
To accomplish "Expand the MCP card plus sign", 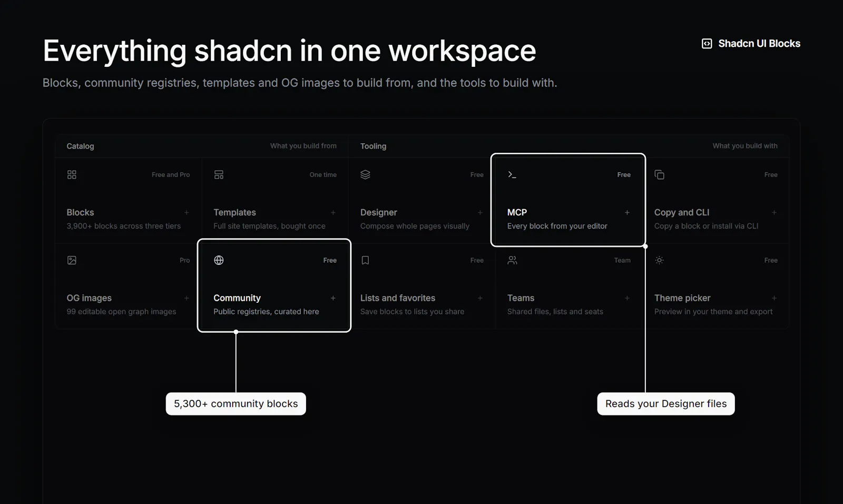I will coord(627,212).
